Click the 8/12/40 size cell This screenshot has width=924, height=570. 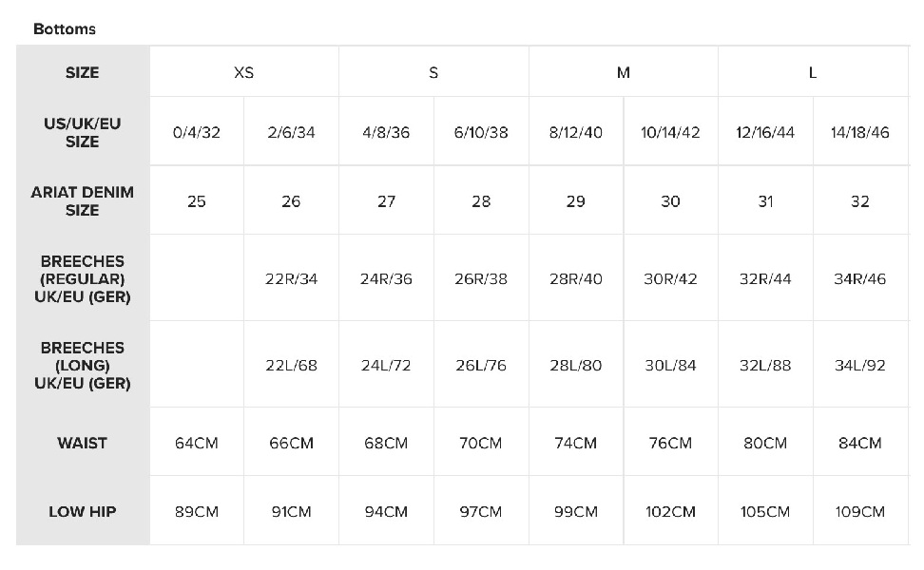point(576,132)
